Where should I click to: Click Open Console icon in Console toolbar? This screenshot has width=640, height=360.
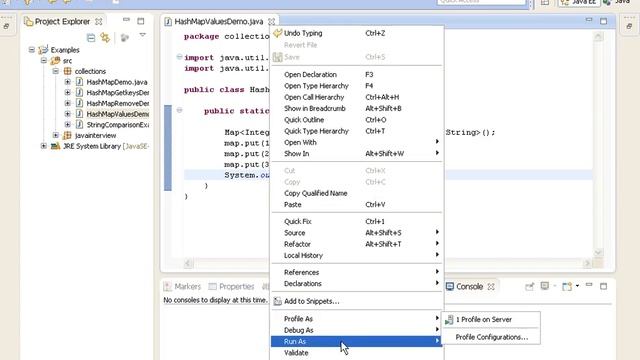tap(567, 287)
